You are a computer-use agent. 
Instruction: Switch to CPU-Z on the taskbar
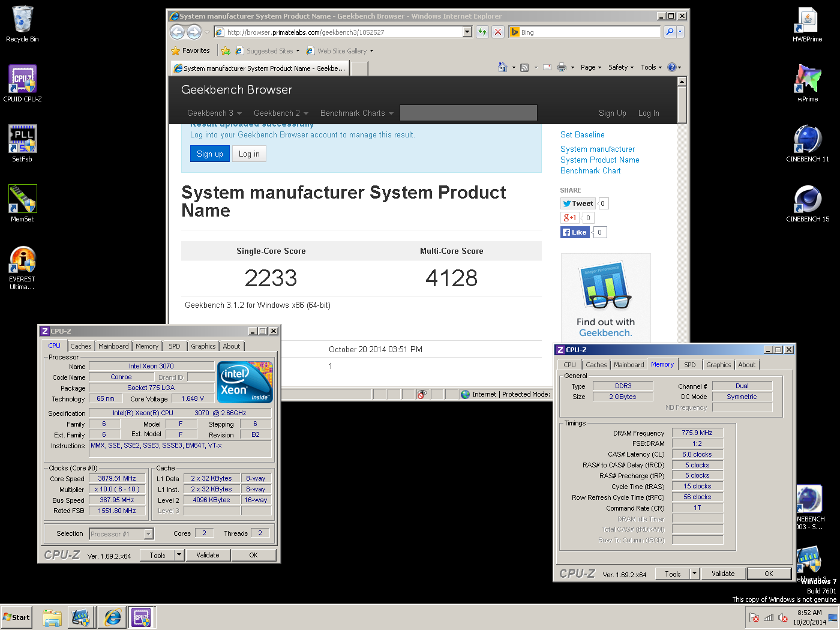tap(142, 617)
